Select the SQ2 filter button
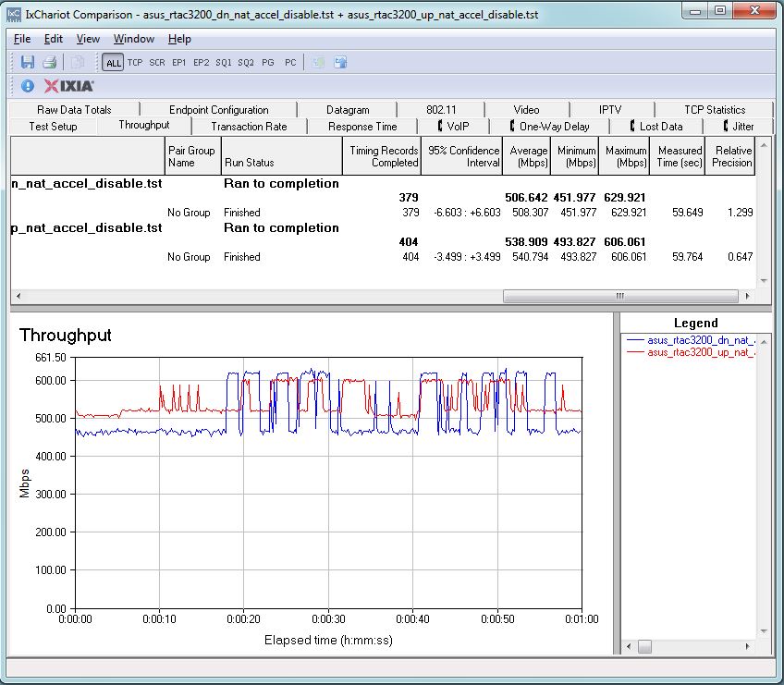This screenshot has height=685, width=784. click(246, 63)
